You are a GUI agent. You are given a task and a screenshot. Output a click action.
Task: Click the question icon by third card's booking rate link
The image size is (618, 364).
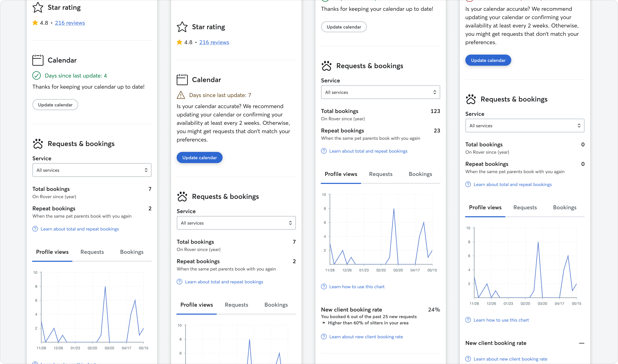tap(324, 337)
